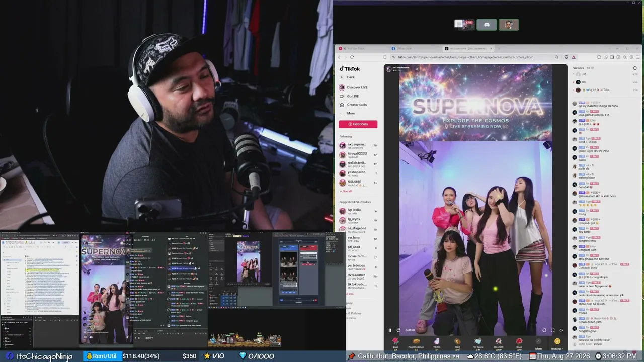Send the Confetti gift

pos(499,343)
